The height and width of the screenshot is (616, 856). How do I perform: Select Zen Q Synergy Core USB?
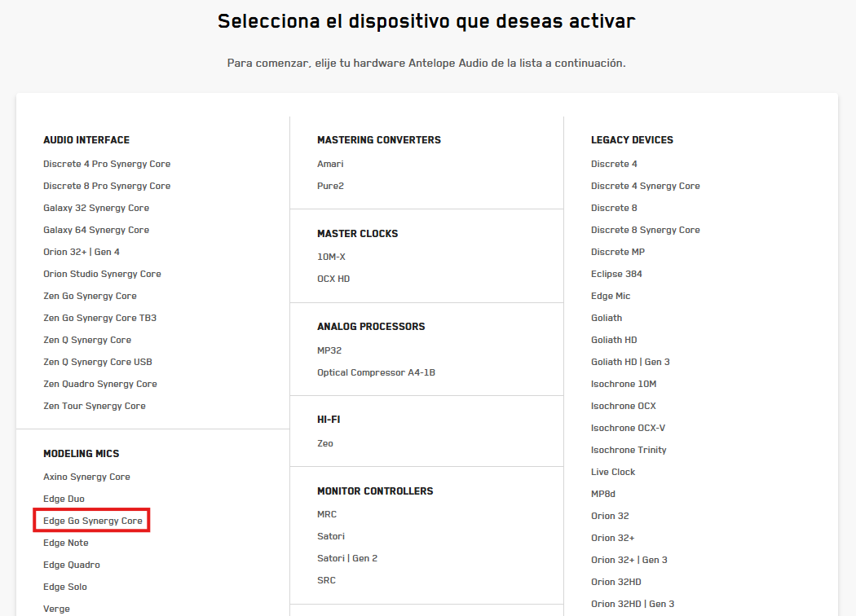98,362
